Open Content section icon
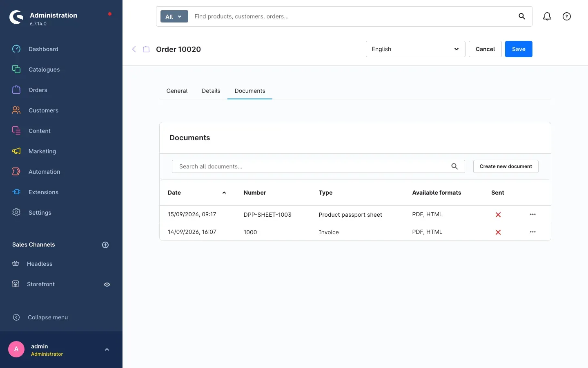The width and height of the screenshot is (588, 368). (x=16, y=131)
